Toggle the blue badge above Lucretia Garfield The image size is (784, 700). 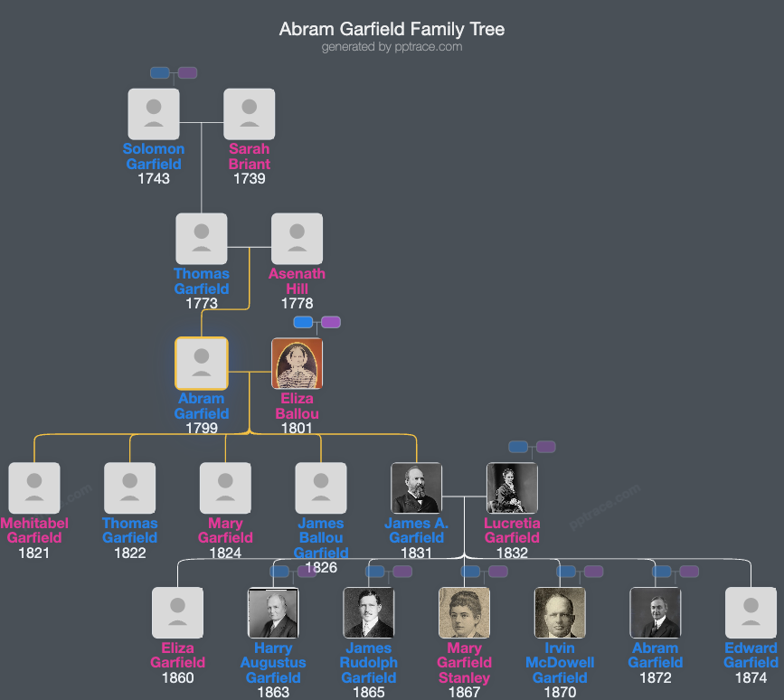pos(518,446)
